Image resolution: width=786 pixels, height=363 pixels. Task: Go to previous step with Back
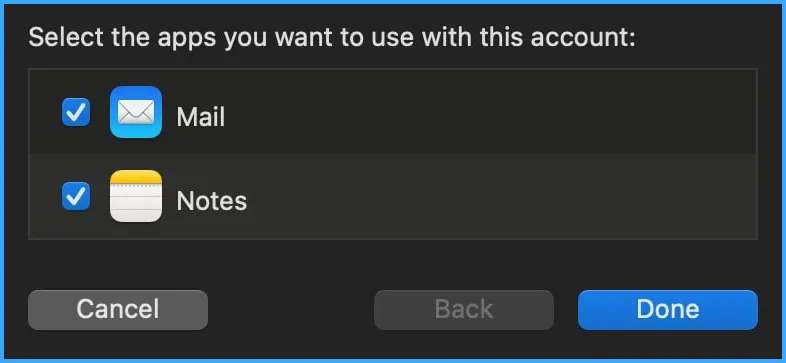click(x=464, y=309)
